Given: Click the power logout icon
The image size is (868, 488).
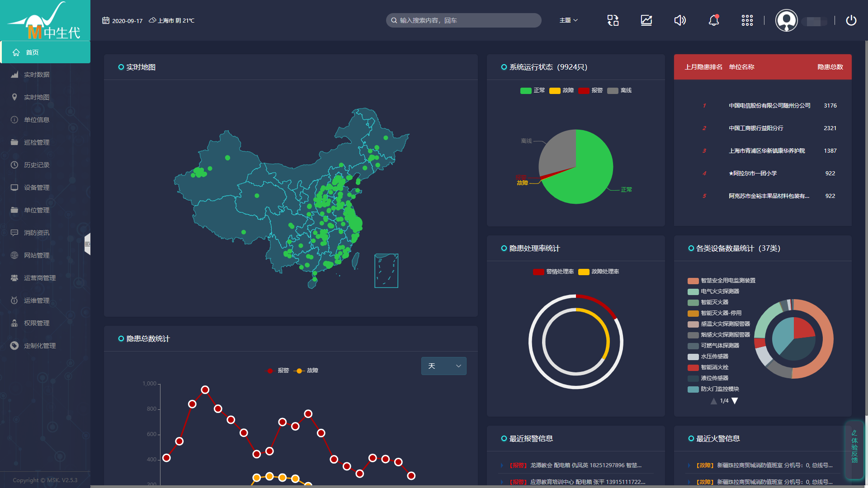Looking at the screenshot, I should pyautogui.click(x=851, y=20).
